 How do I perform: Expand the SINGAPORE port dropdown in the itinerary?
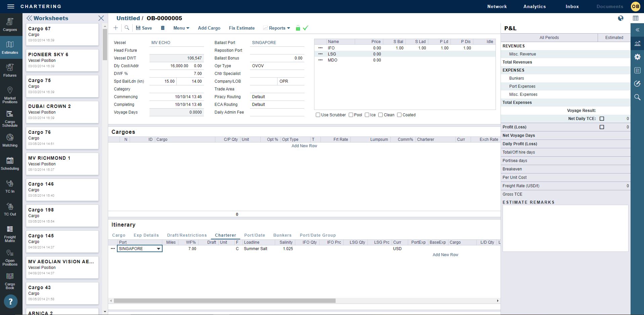click(158, 248)
